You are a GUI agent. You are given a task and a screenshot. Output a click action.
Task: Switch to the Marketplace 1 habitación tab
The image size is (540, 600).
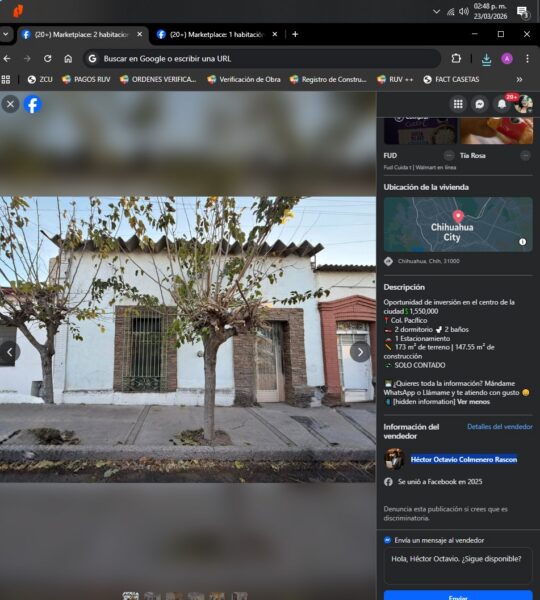coord(217,35)
